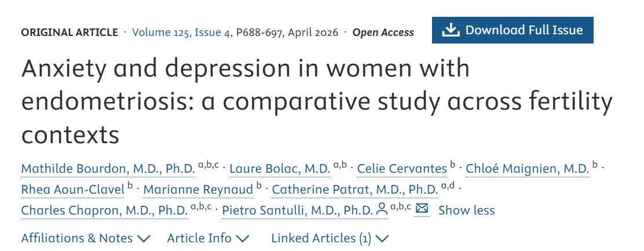Screen dimensions: 644x251
Task: Click the Open Access label
Action: click(383, 32)
